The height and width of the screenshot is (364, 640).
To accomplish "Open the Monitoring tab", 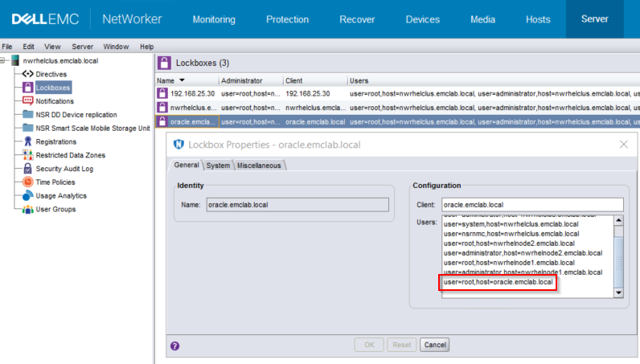I will [x=214, y=19].
